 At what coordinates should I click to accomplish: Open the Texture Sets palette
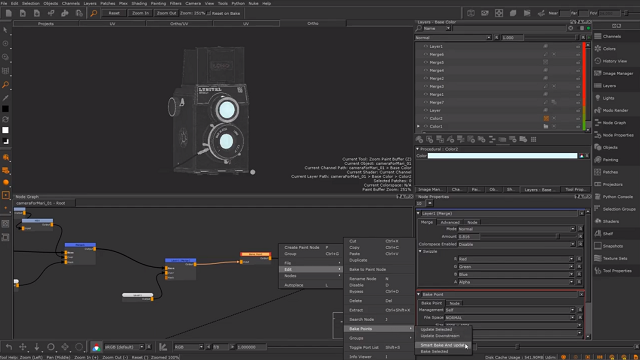point(615,258)
